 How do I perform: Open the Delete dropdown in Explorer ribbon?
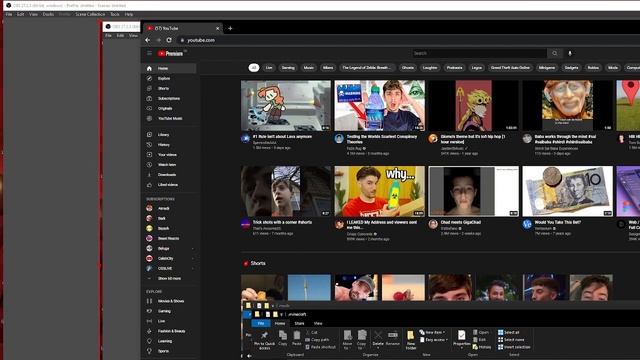(x=378, y=340)
